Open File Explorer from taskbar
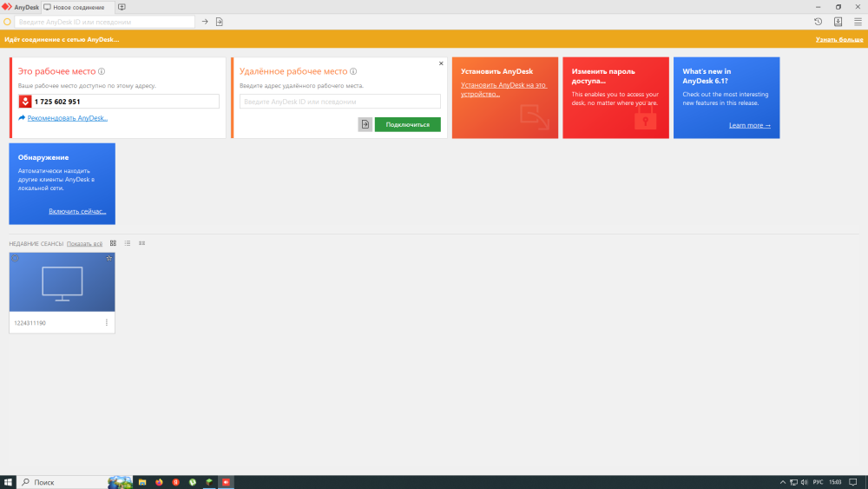Viewport: 868px width, 489px height. point(142,482)
